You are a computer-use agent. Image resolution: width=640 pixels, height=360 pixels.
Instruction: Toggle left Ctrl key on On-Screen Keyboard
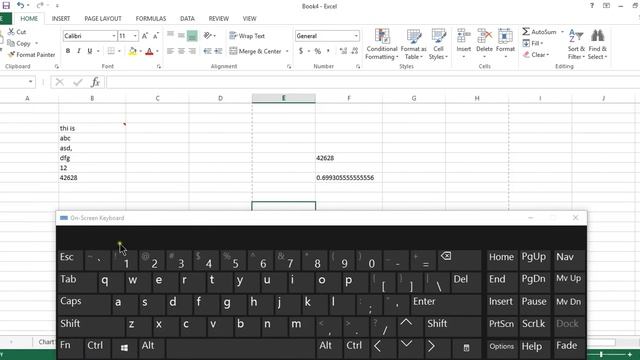pyautogui.click(x=97, y=347)
